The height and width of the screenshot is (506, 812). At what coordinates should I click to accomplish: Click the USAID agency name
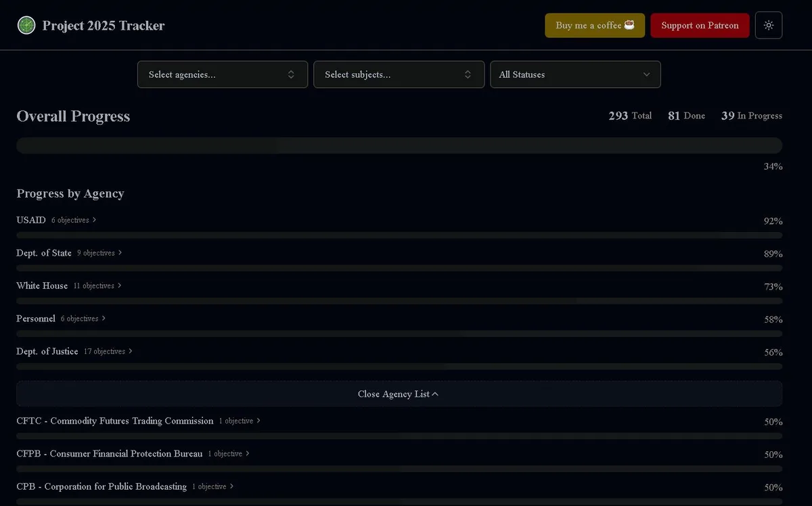(31, 220)
